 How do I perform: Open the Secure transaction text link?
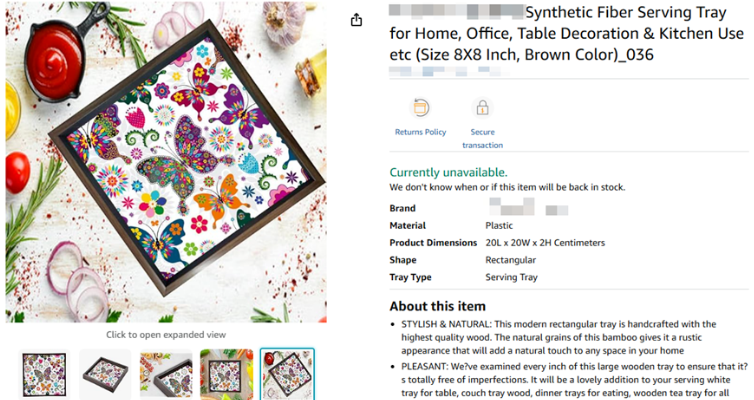pos(482,138)
